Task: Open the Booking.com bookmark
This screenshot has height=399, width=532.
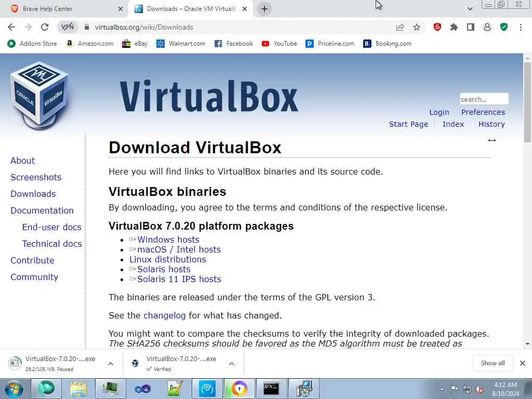Action: 387,44
